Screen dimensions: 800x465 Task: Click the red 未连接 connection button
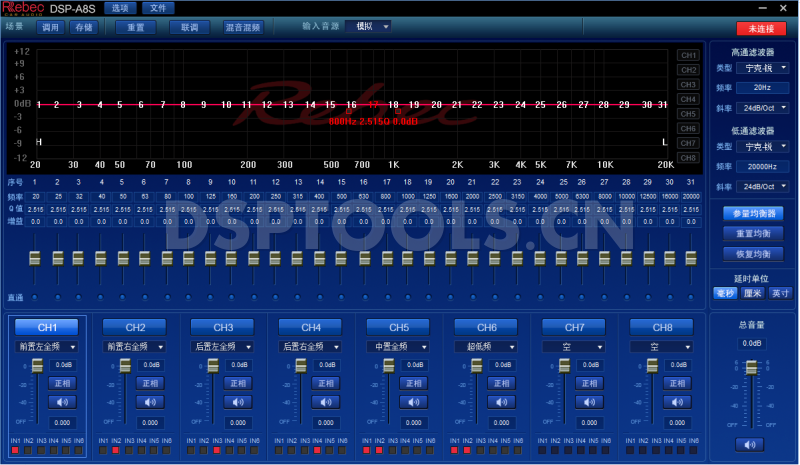[x=761, y=29]
